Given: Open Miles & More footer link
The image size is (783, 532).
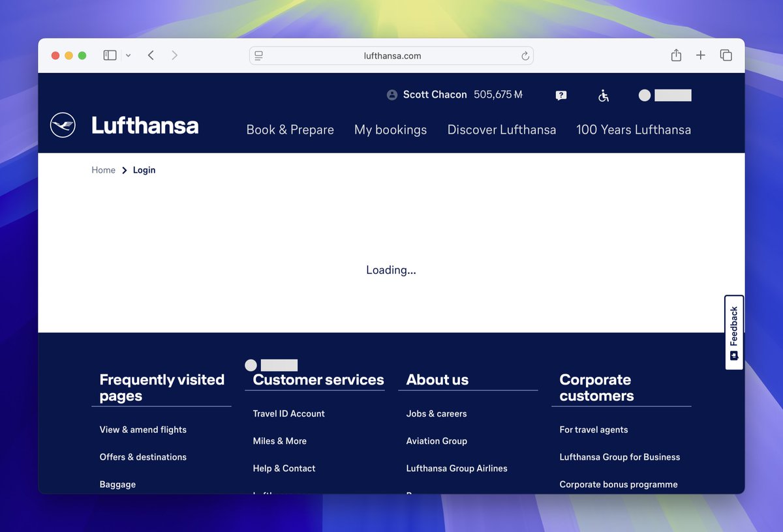Looking at the screenshot, I should [x=279, y=441].
